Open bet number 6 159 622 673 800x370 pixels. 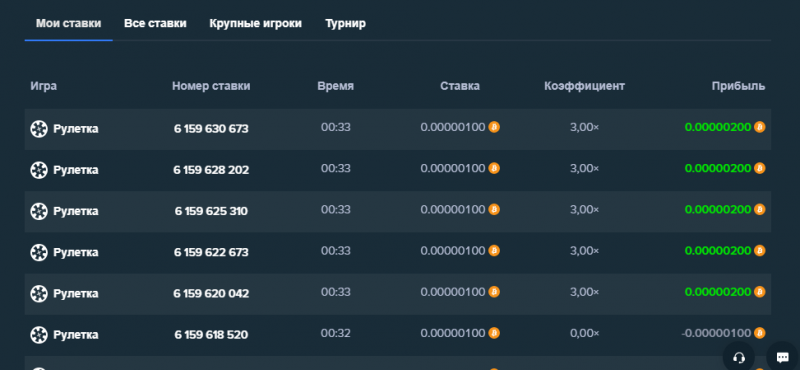(x=211, y=253)
